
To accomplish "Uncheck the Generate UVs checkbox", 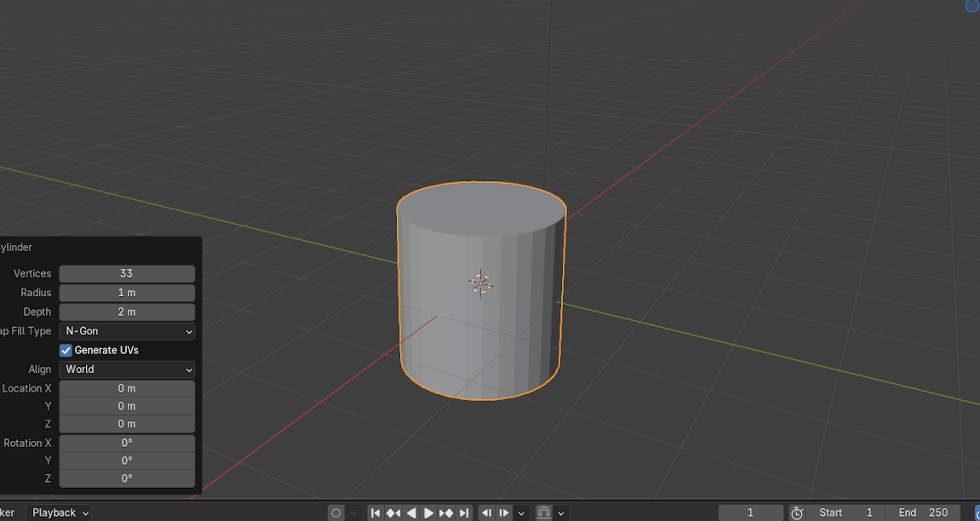I will point(66,350).
